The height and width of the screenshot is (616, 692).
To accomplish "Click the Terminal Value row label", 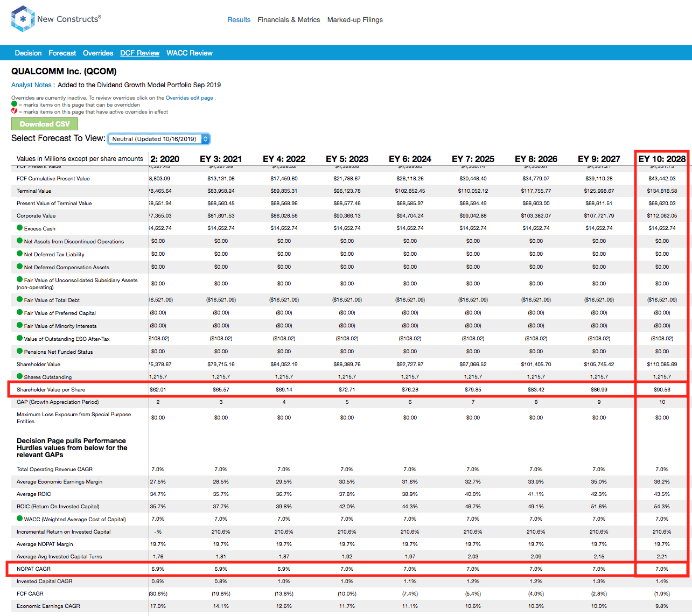I will (x=34, y=191).
